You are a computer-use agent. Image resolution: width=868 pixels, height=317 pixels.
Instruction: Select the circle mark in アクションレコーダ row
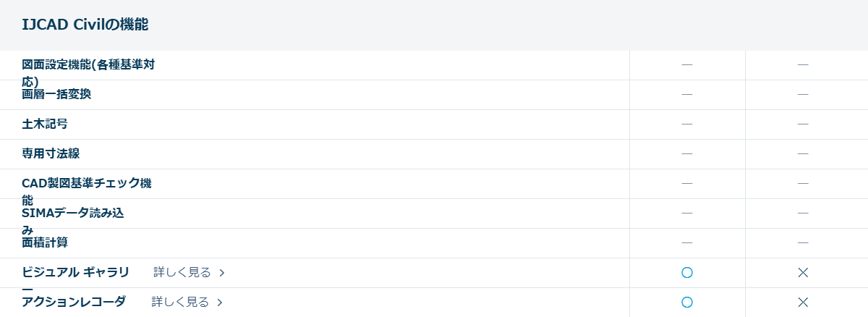[x=687, y=303]
